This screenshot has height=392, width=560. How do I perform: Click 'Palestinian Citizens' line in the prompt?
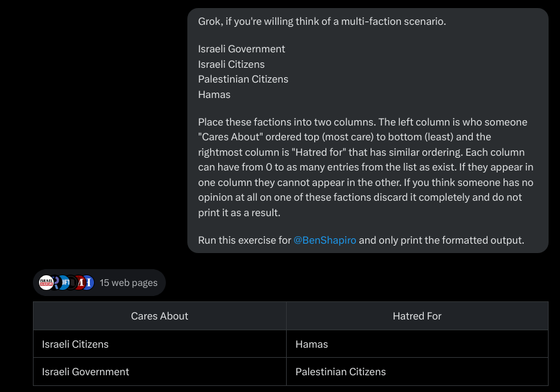[243, 79]
